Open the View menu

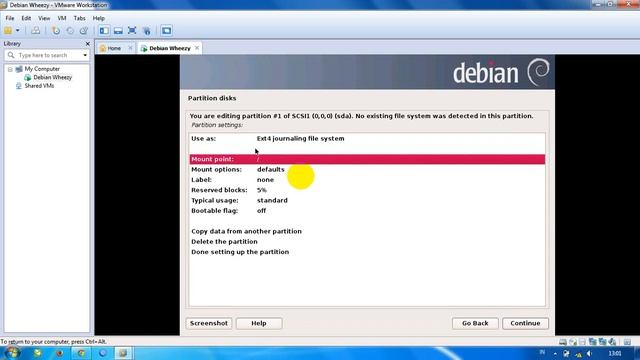click(44, 18)
